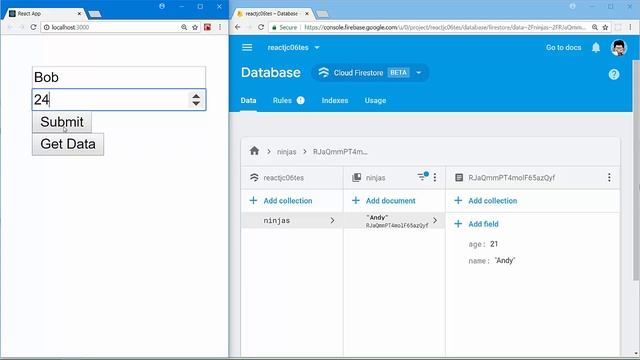The height and width of the screenshot is (360, 640).
Task: Click the name field value "Andy"
Action: coord(505,260)
